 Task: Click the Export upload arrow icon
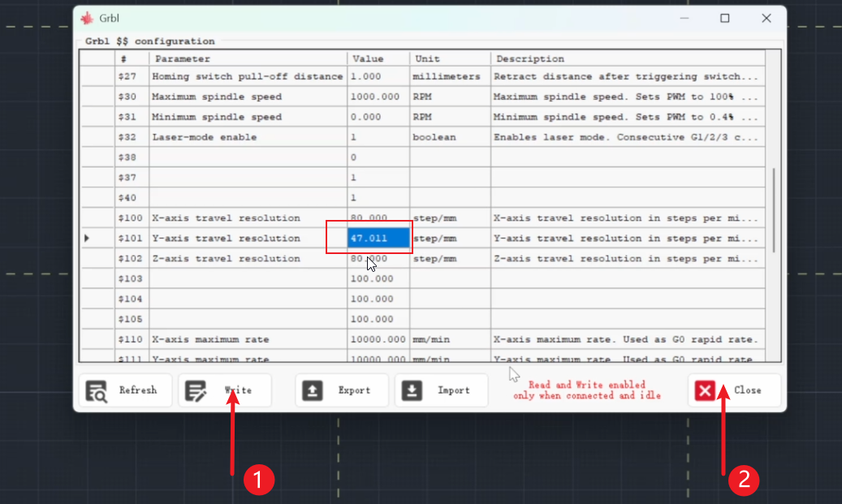[x=313, y=390]
